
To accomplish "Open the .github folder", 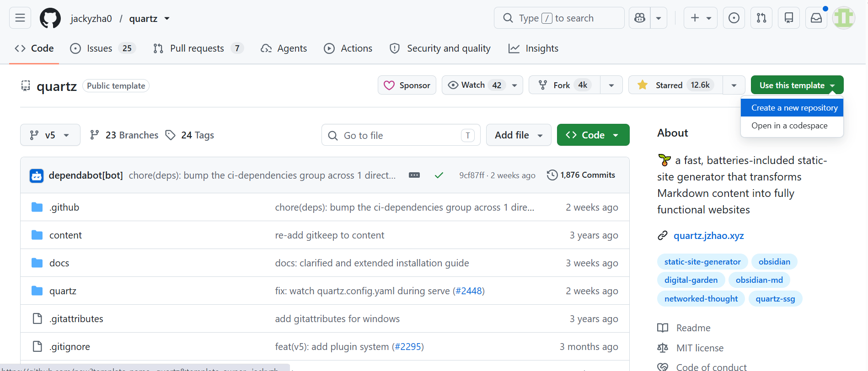I will tap(64, 207).
